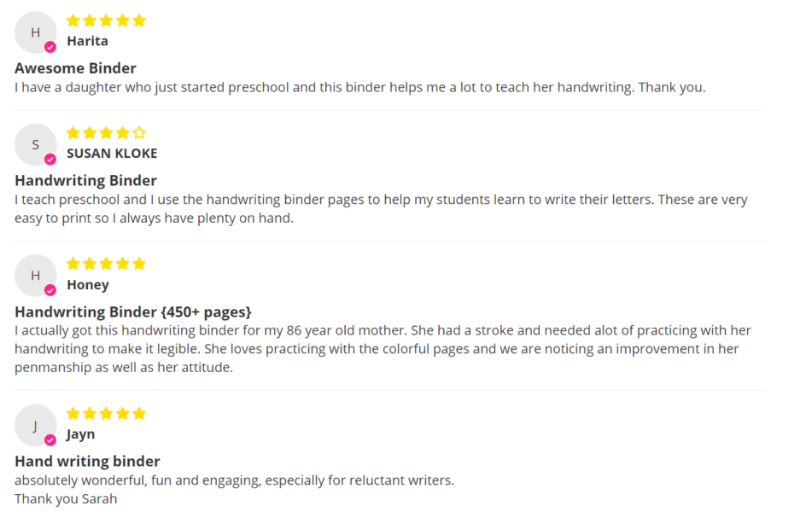Click the pink verified badge on Susan Kloke's avatar
Screen dimensions: 812x512
[x=50, y=160]
